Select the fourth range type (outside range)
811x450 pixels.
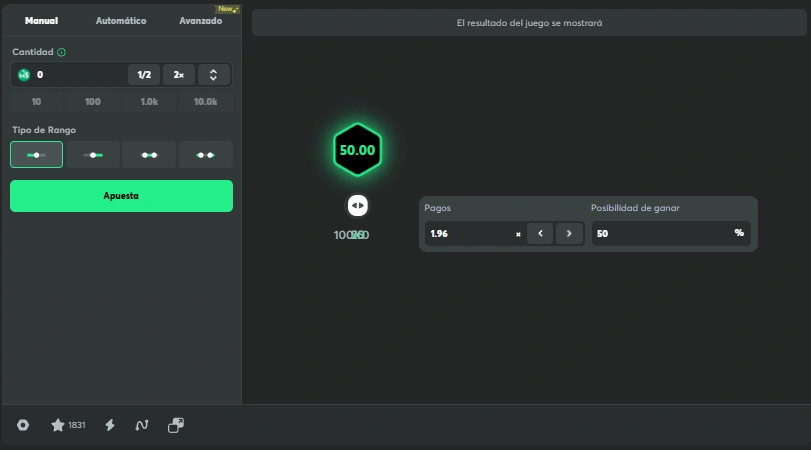205,155
